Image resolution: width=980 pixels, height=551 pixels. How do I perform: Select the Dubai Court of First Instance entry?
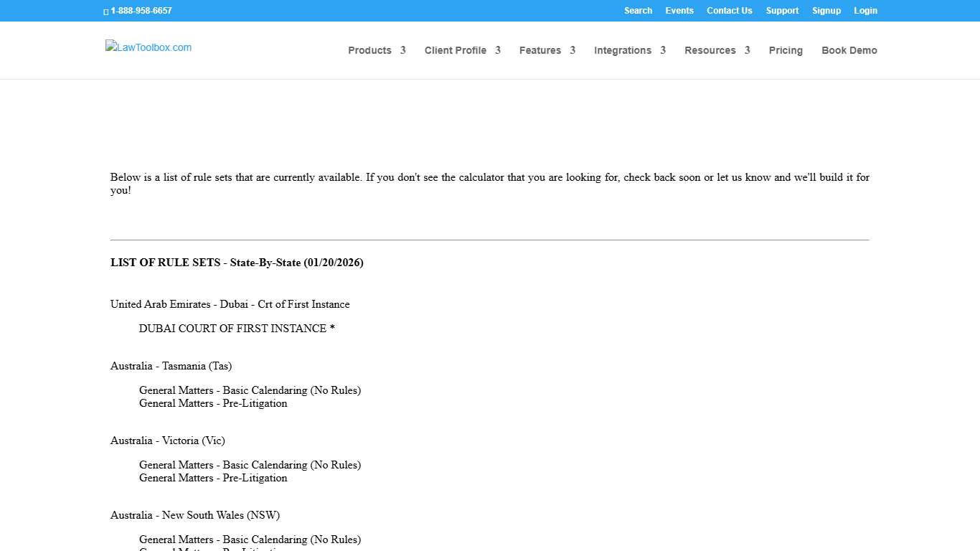click(237, 329)
